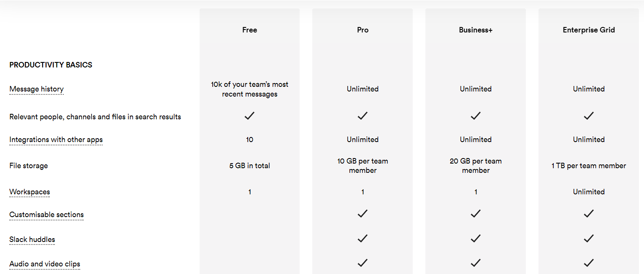Screen dimensions: 644x274
Task: Open the Integrations with other apps link
Action: (56, 140)
